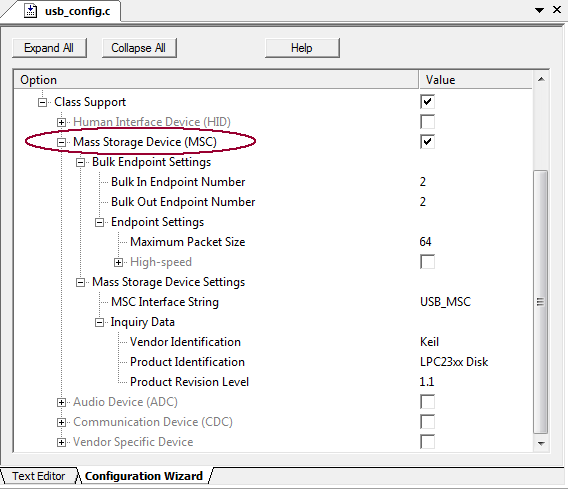Select the Configuration Wizard tab
This screenshot has width=568, height=489.
(144, 476)
